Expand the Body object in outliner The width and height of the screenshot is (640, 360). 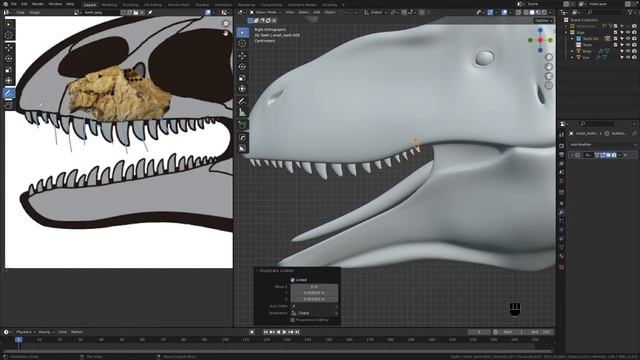click(x=573, y=51)
